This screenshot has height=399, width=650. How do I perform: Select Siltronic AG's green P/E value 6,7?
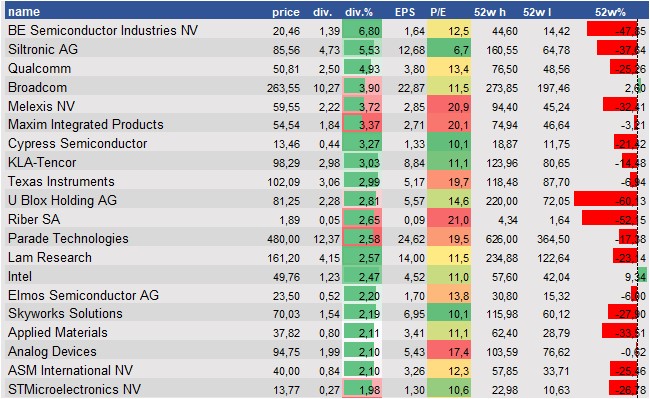(449, 50)
